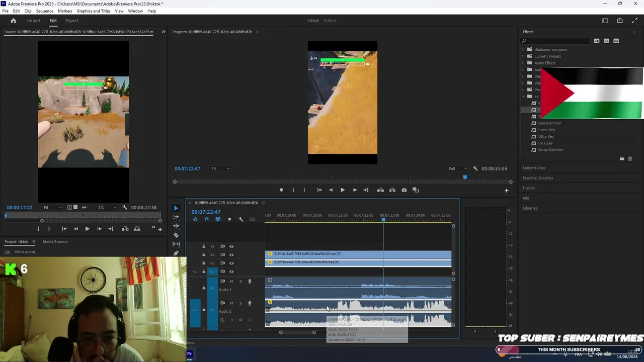Open the File menu
This screenshot has height=362, width=644.
pyautogui.click(x=5, y=11)
